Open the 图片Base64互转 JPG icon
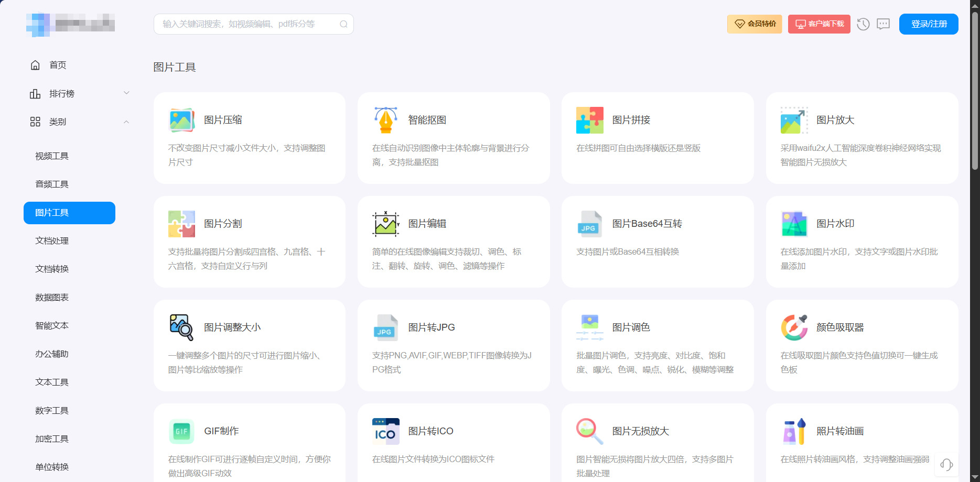The image size is (980, 482). click(x=590, y=224)
